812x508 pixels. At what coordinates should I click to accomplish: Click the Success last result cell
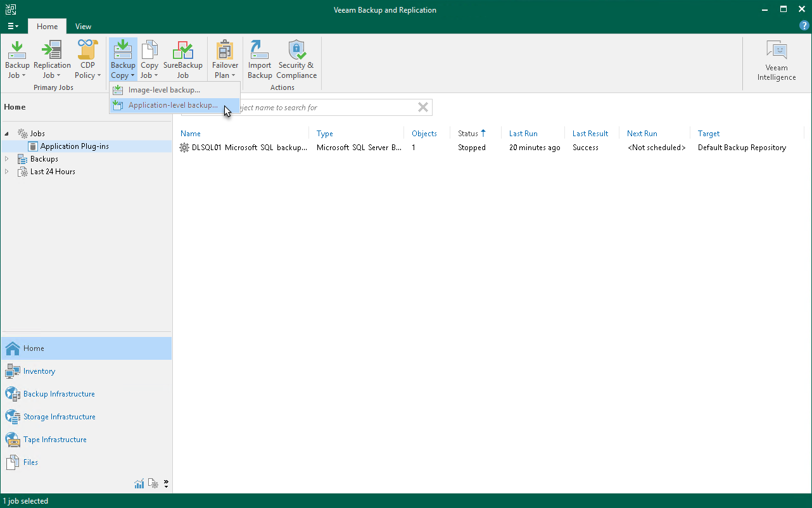tap(585, 148)
